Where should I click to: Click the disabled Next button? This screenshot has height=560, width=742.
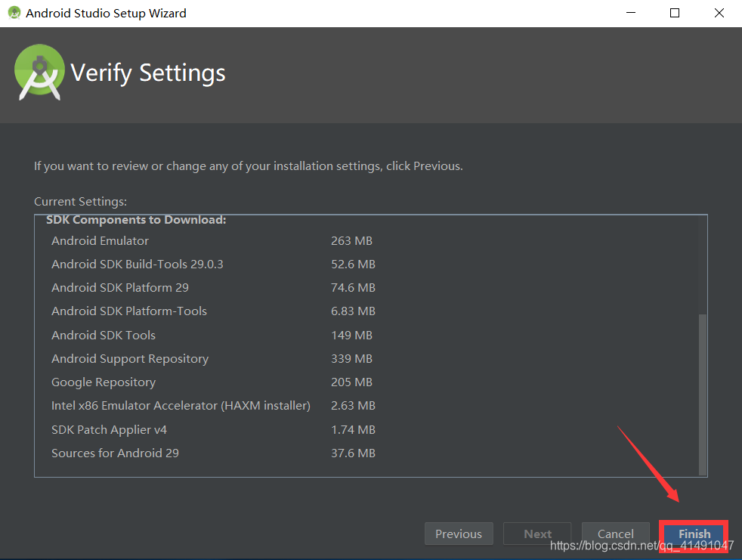pos(537,534)
